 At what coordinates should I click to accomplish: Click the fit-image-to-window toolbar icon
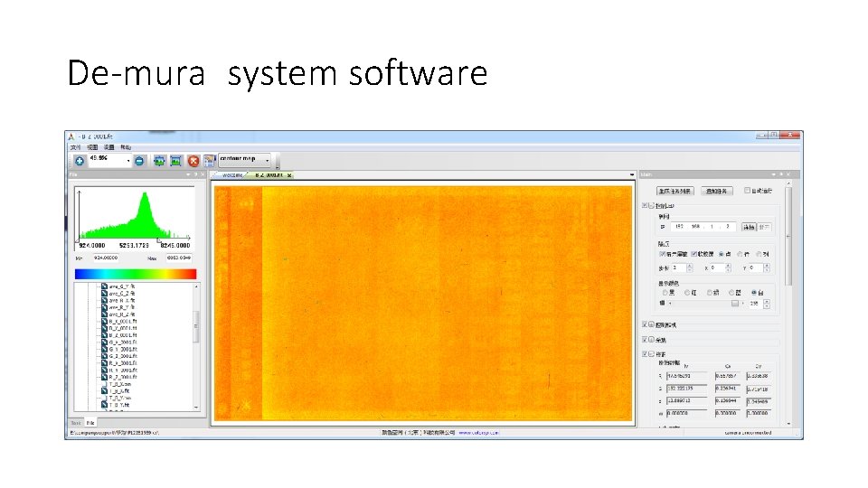[159, 161]
